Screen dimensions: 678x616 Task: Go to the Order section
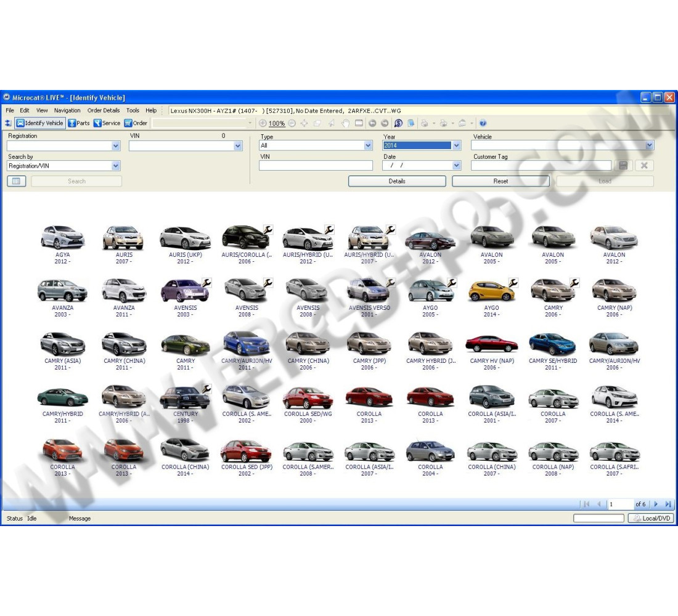(136, 123)
